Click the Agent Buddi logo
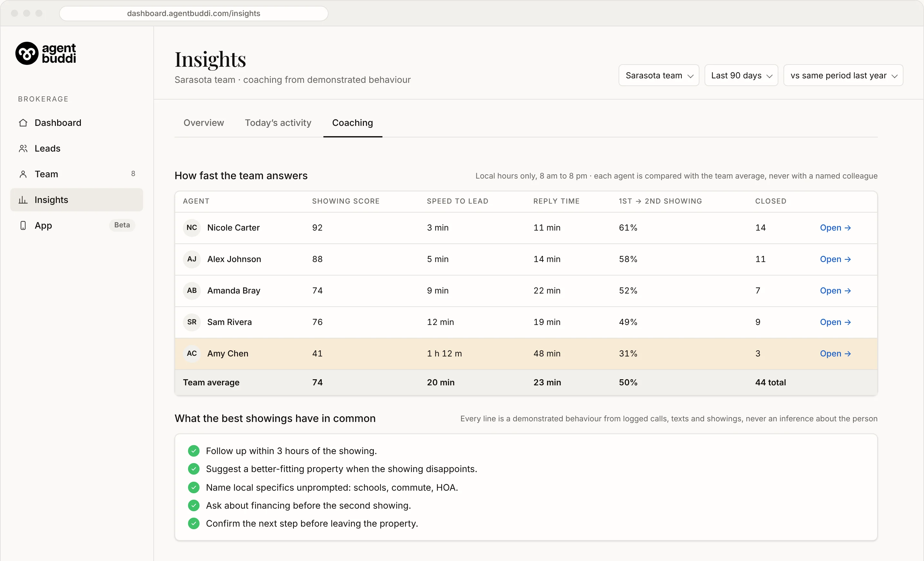The width and height of the screenshot is (924, 561). [x=45, y=53]
